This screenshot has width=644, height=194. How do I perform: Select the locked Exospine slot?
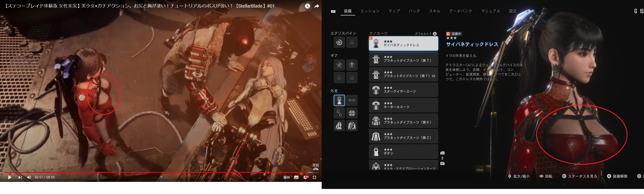click(352, 42)
